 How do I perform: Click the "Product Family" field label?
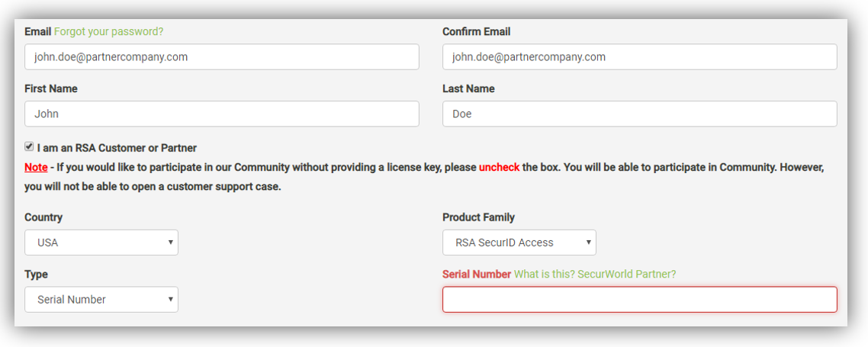tap(478, 217)
